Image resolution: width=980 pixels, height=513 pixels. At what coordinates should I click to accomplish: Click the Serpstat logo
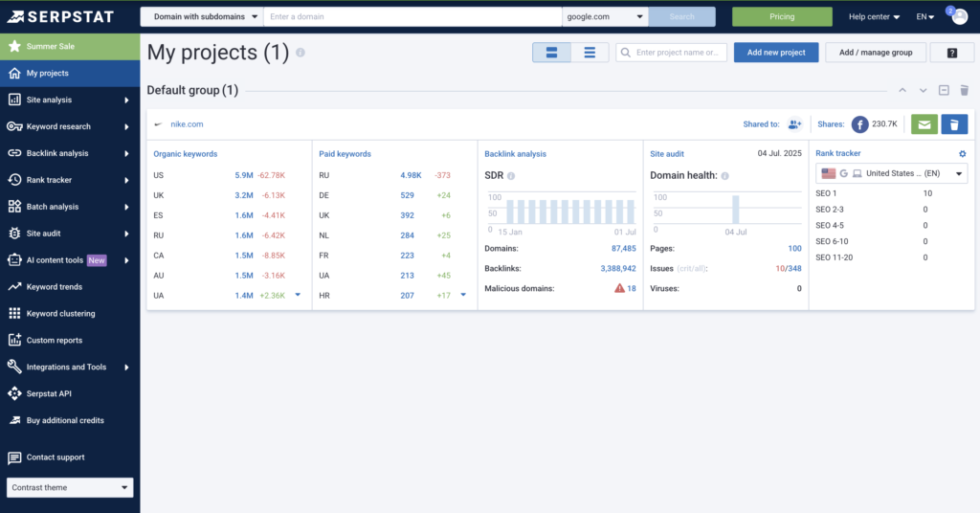[60, 16]
